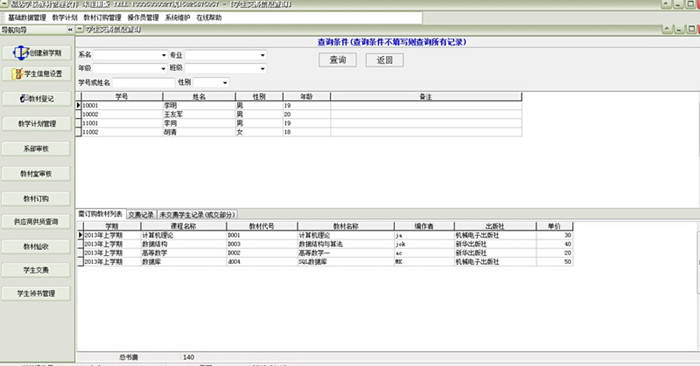Open the 教材订购管理 menu

click(x=102, y=17)
